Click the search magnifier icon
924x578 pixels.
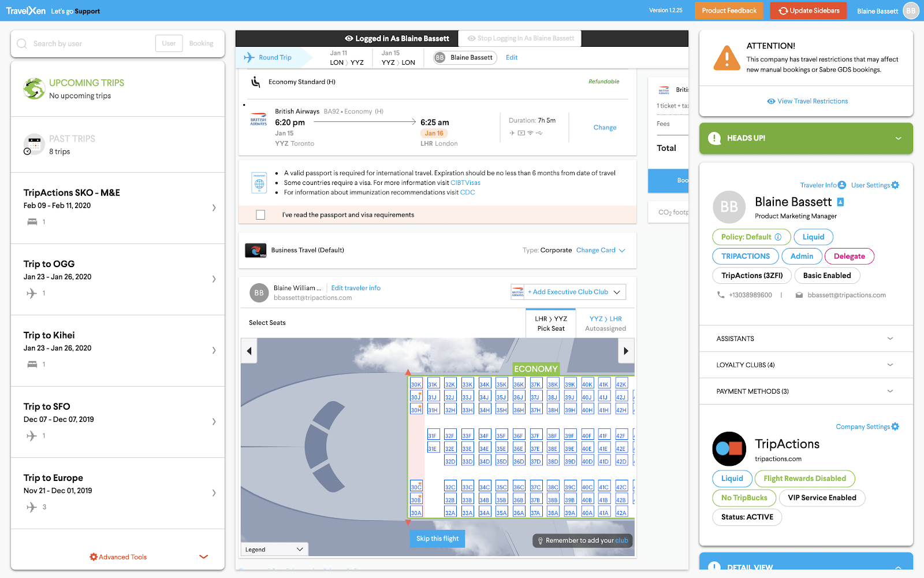coord(22,44)
